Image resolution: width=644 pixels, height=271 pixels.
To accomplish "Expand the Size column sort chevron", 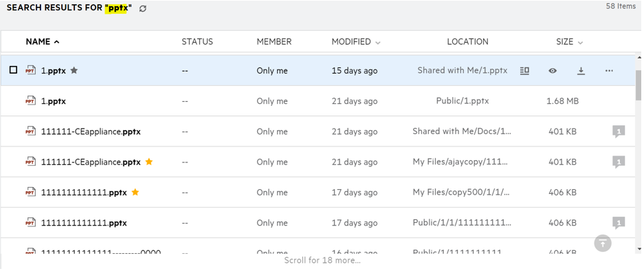I will pyautogui.click(x=580, y=43).
